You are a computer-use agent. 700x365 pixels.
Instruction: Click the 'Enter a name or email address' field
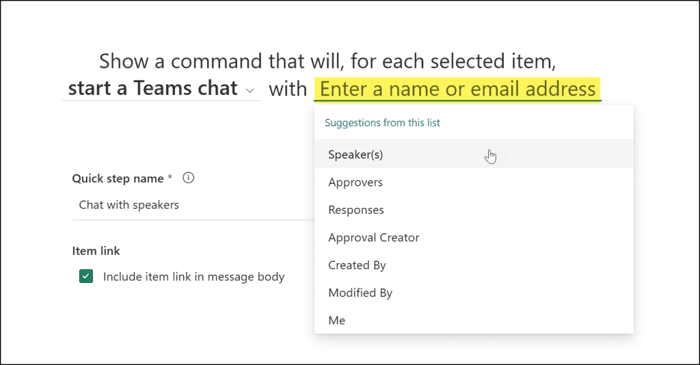pyautogui.click(x=458, y=89)
